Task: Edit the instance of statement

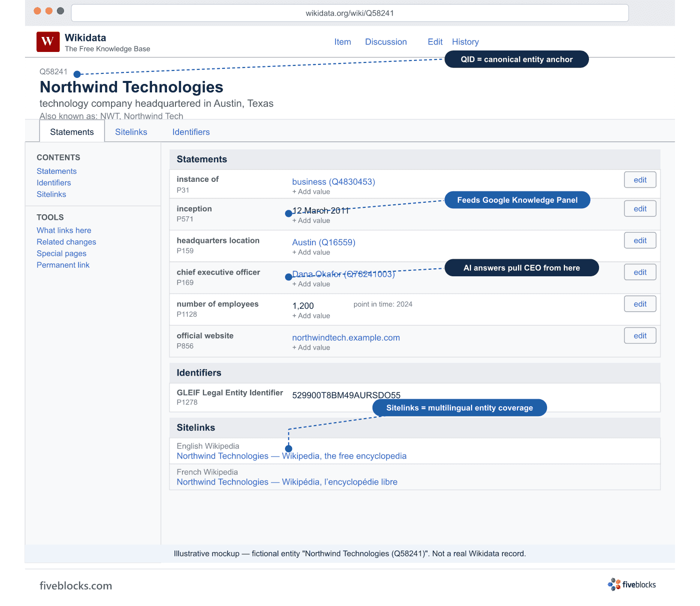Action: pos(640,180)
